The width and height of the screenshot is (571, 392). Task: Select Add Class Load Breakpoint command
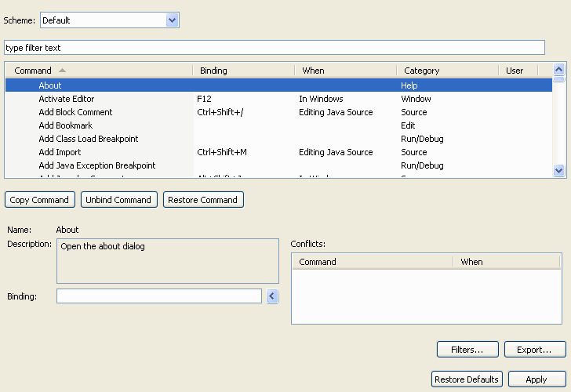tap(88, 139)
